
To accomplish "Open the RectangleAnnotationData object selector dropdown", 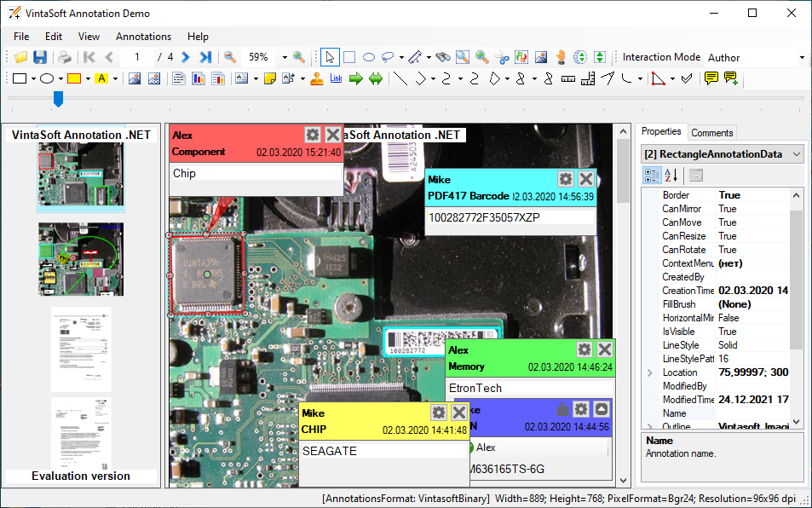I will point(797,154).
